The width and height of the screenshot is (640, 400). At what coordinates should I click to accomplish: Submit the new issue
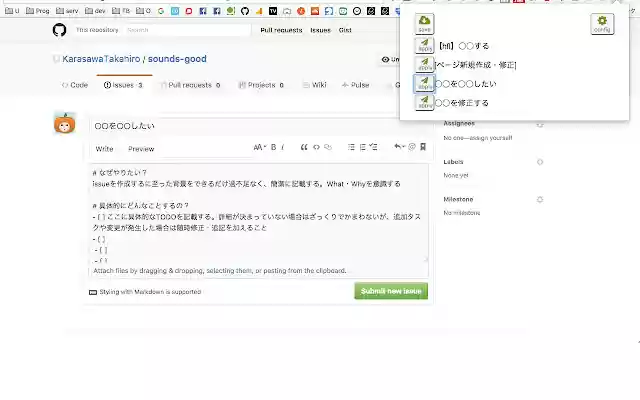pyautogui.click(x=391, y=291)
